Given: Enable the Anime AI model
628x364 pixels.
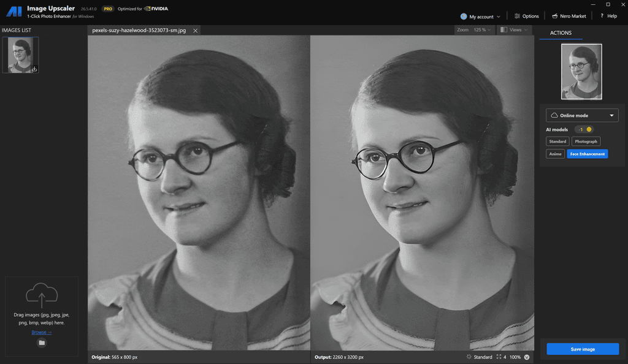Looking at the screenshot, I should pyautogui.click(x=555, y=153).
